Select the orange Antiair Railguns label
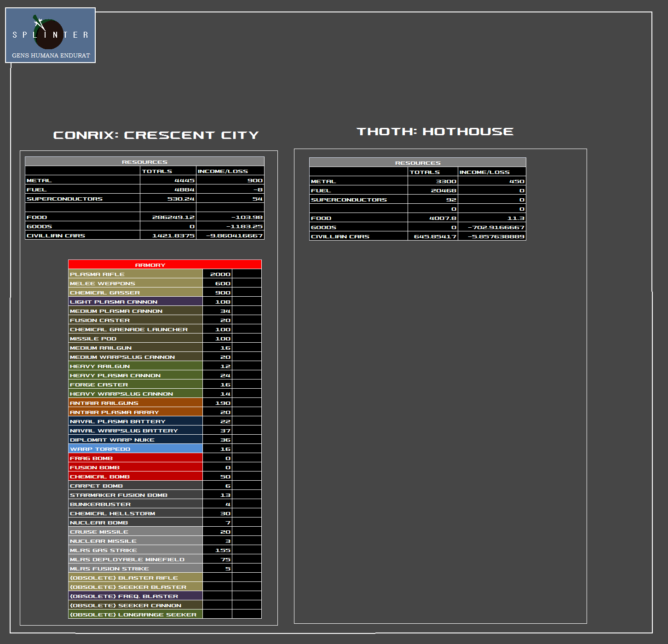The width and height of the screenshot is (668, 644). [135, 403]
